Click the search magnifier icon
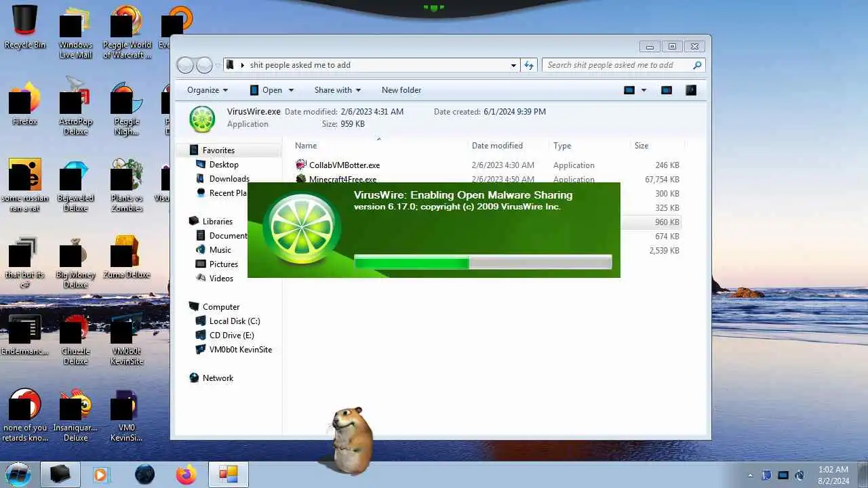This screenshot has height=488, width=868. (x=696, y=65)
